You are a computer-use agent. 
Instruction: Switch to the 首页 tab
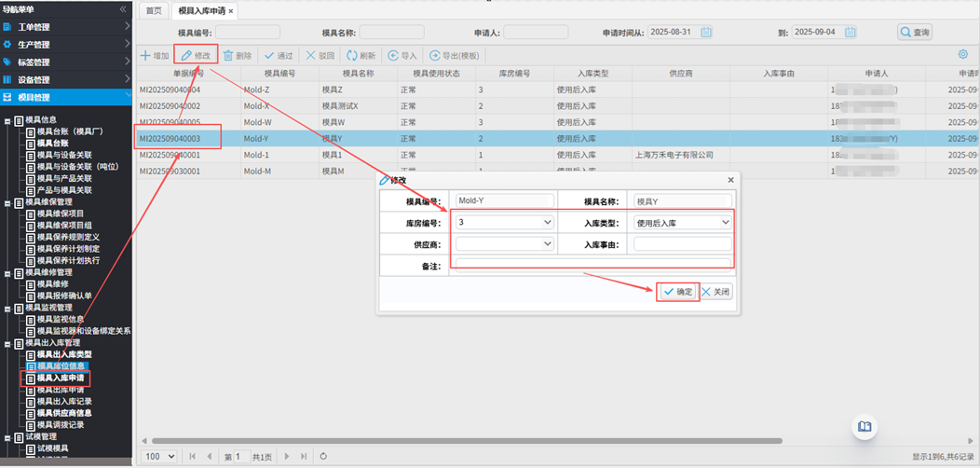[154, 11]
